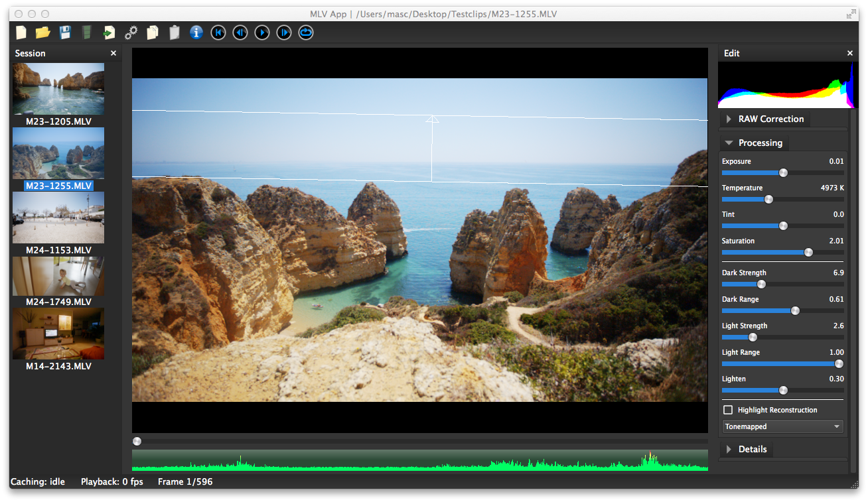
Task: Click the Saturation slider handle
Action: pos(808,252)
